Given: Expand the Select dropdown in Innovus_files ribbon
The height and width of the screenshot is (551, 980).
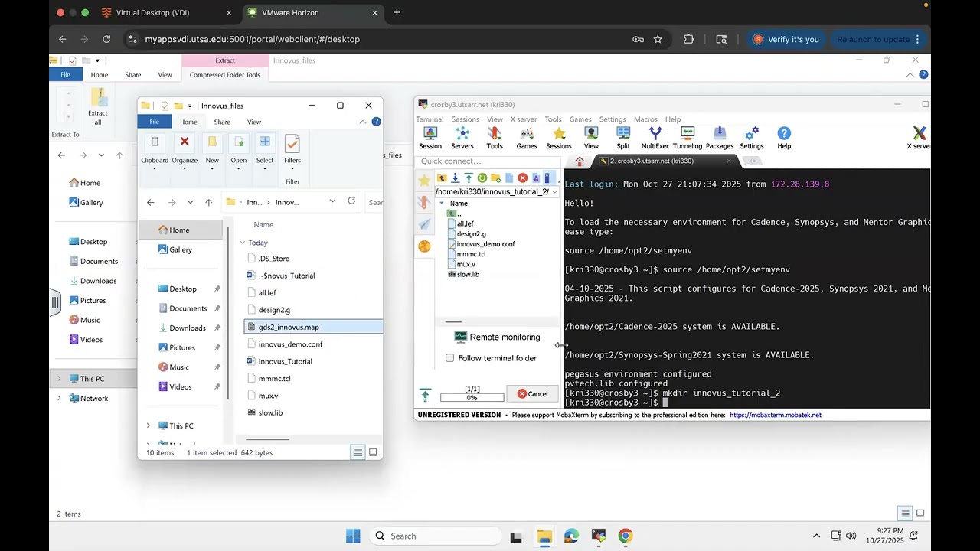Looking at the screenshot, I should pos(265,152).
